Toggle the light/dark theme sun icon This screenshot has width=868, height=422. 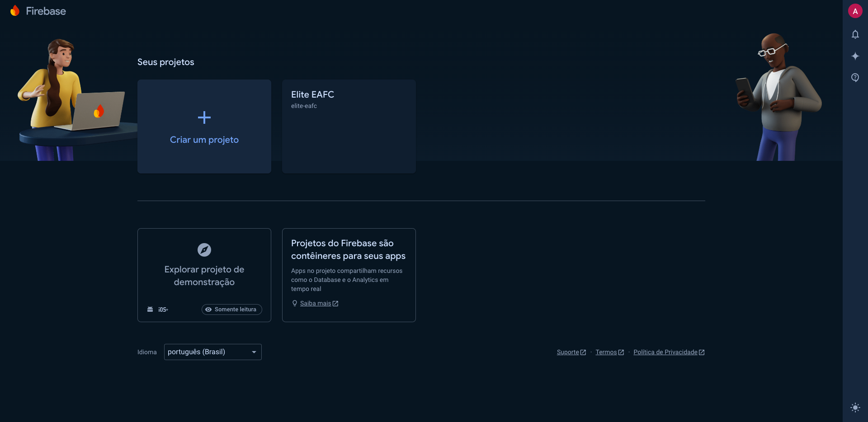[855, 408]
